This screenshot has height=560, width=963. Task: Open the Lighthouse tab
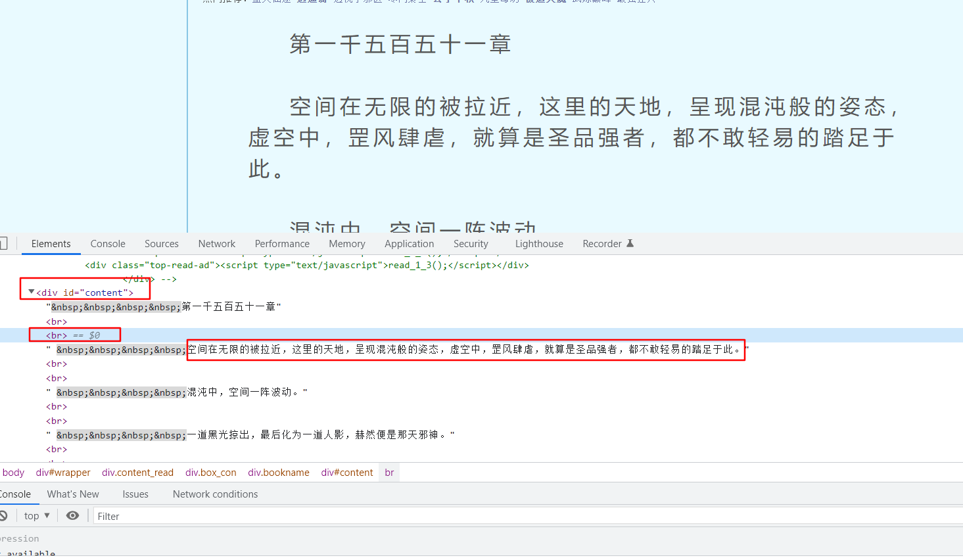(539, 244)
